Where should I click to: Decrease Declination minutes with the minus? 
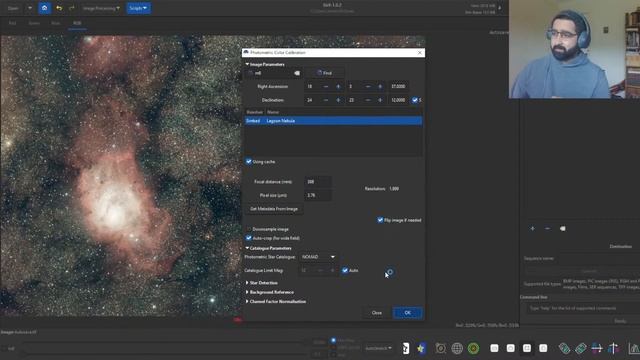coord(368,100)
